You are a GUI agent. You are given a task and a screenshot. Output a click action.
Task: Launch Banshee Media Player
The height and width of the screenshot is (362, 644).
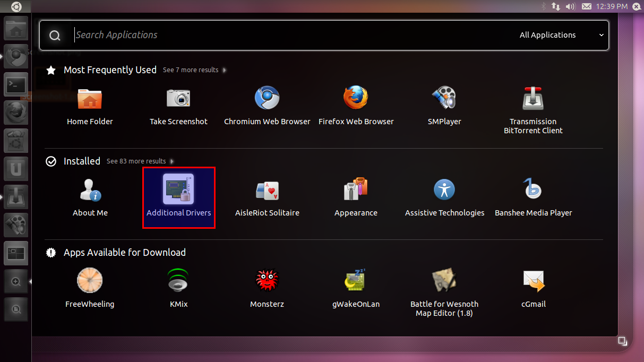[x=533, y=197]
